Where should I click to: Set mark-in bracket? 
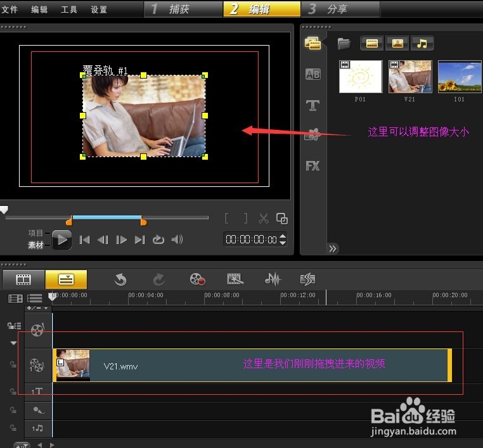tap(227, 219)
